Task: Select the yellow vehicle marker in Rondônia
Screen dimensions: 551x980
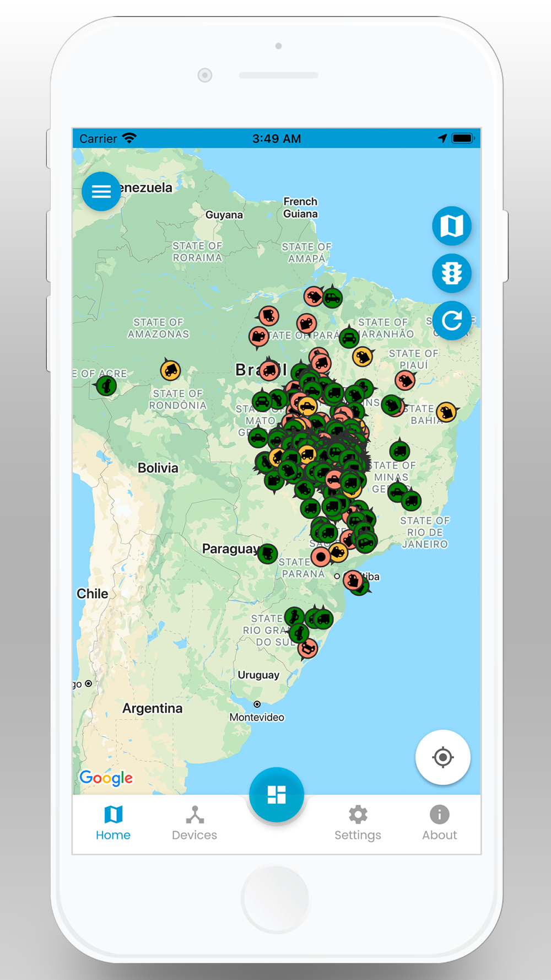Action: click(170, 370)
